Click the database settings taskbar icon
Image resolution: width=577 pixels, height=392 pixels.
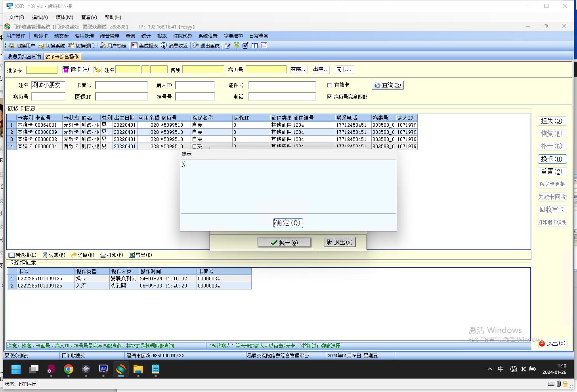pyautogui.click(x=51, y=369)
